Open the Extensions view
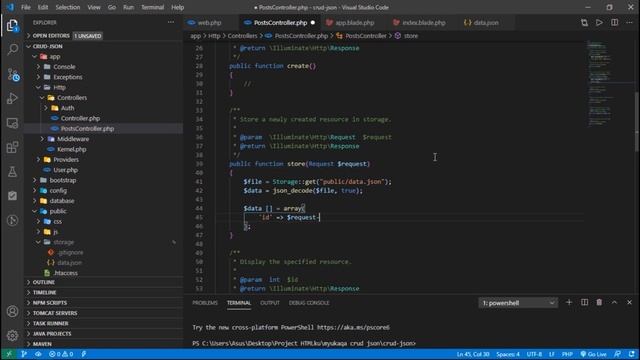 pyautogui.click(x=12, y=147)
